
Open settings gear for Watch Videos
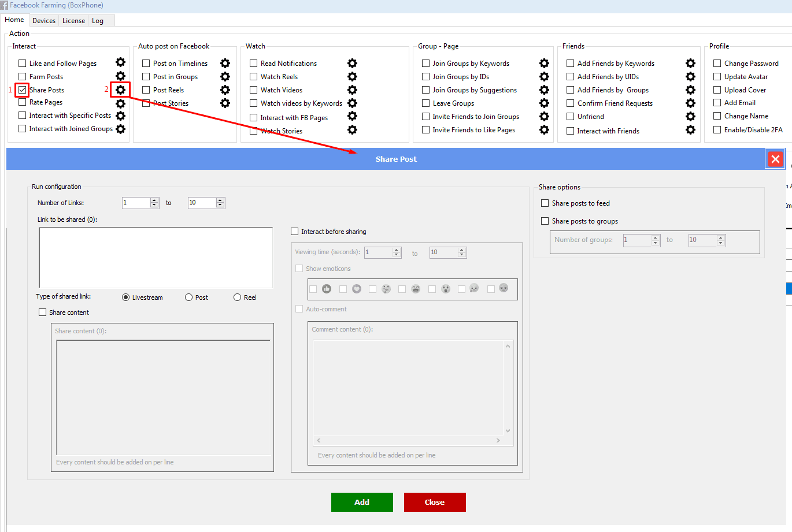click(352, 90)
